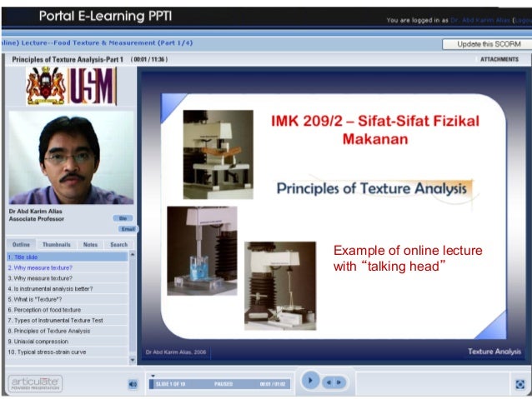Select Typical stress-strain curve outline item
This screenshot has width=532, height=399.
pos(68,352)
